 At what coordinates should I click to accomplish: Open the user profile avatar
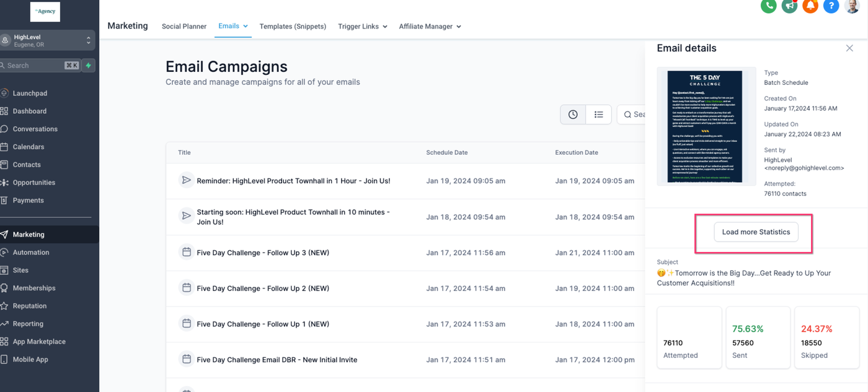coord(852,6)
